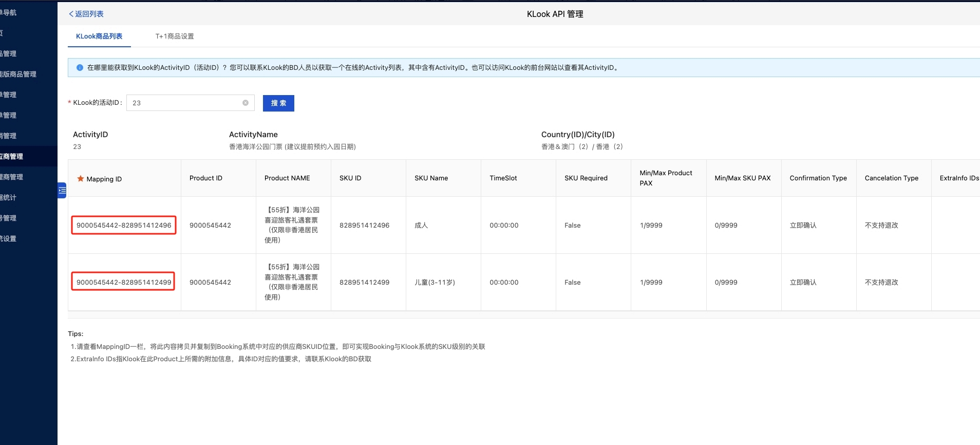Click False in the 成人 row
980x445 pixels.
pos(572,225)
